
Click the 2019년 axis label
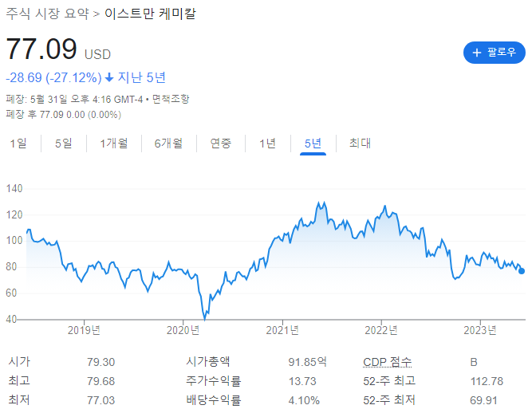coord(84,330)
